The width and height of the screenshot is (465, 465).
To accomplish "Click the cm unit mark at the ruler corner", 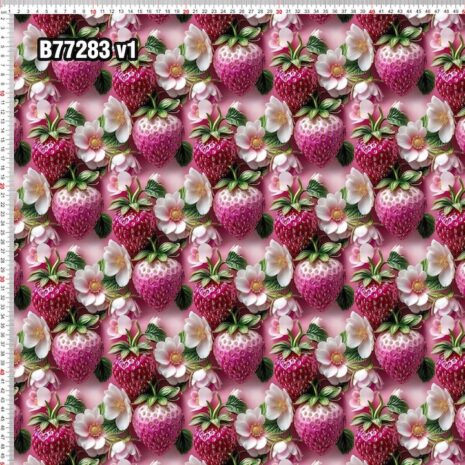I will (3, 12).
